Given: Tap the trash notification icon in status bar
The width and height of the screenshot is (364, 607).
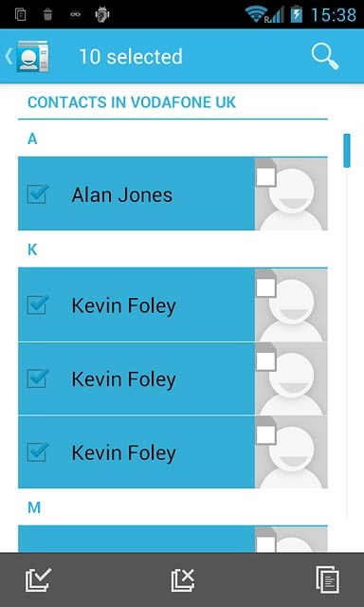Looking at the screenshot, I should [x=47, y=15].
